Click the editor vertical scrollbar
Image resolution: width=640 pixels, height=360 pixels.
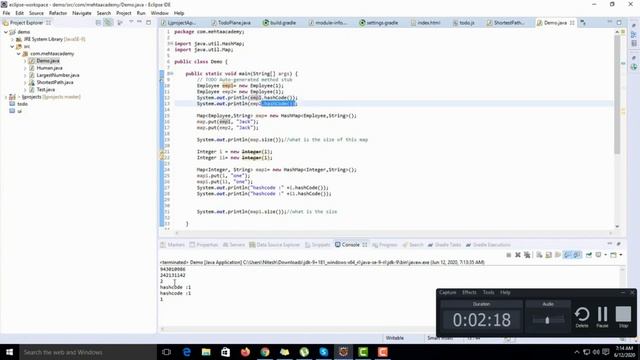coord(617,94)
